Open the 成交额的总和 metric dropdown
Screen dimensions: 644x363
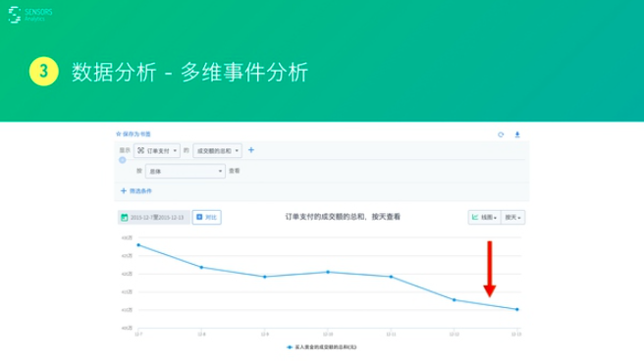tap(217, 151)
